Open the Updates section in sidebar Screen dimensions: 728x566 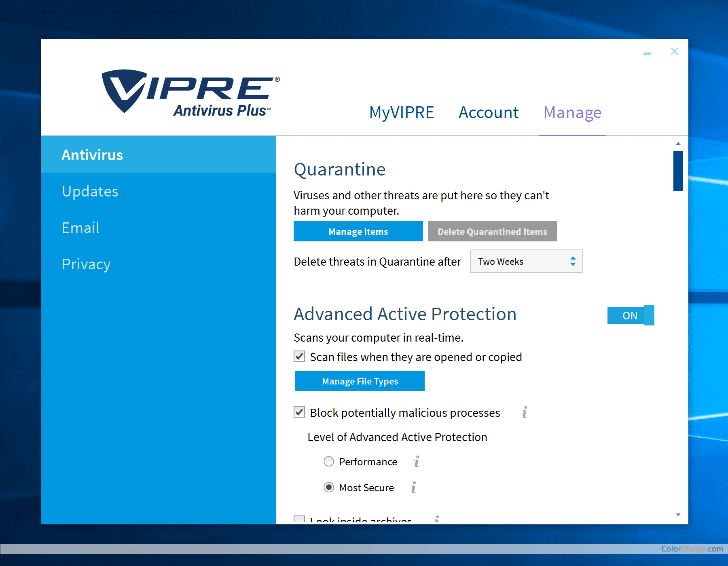pyautogui.click(x=90, y=191)
